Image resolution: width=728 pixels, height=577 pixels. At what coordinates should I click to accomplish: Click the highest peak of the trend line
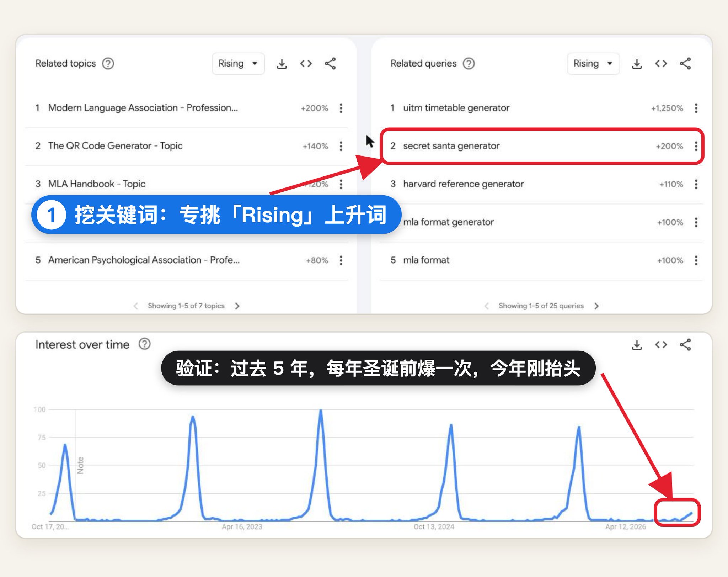point(321,411)
